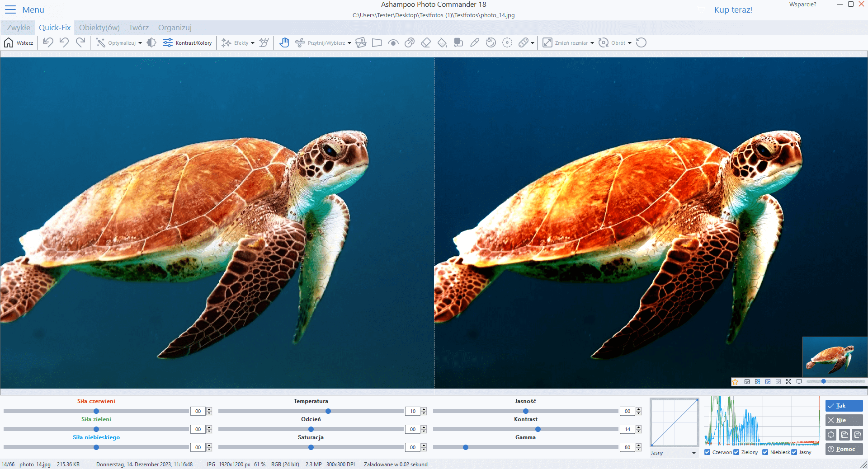Switch to the Organizuj tab
868x469 pixels.
pos(175,28)
